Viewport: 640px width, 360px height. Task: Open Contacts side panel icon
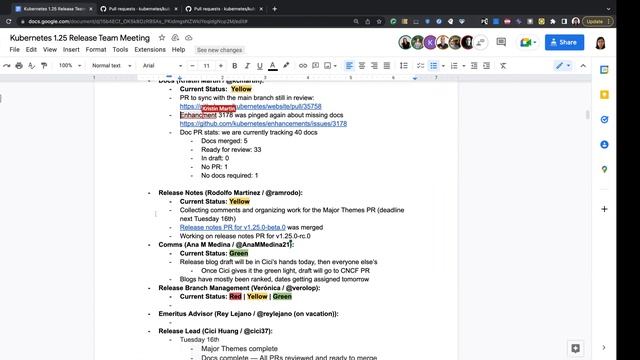(604, 144)
